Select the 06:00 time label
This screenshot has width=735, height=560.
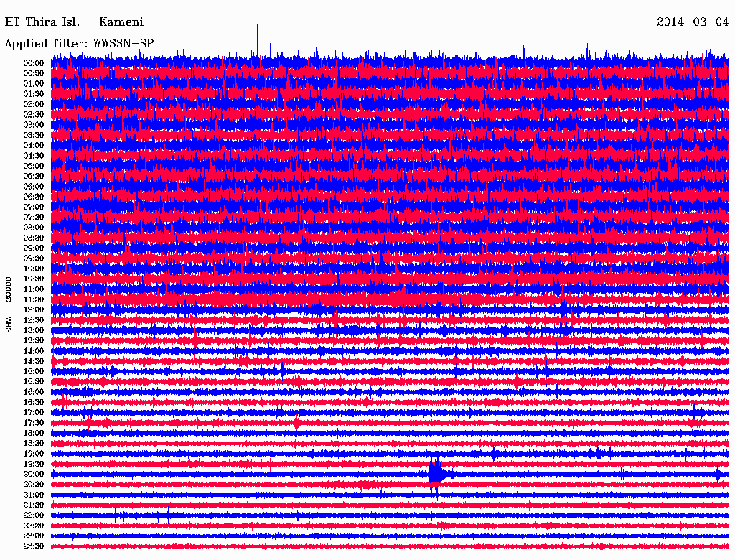pos(34,186)
